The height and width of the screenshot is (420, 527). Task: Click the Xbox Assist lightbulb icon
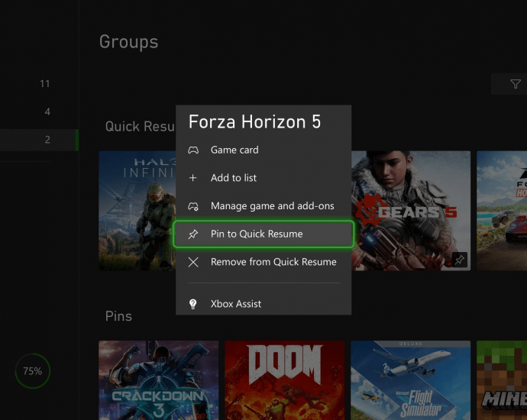pos(193,304)
